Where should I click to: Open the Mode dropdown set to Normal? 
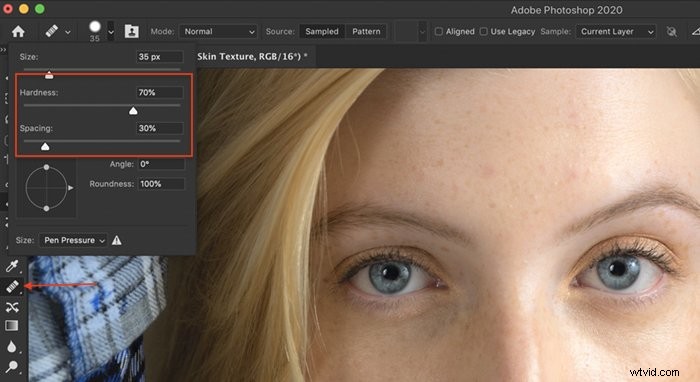[x=218, y=32]
